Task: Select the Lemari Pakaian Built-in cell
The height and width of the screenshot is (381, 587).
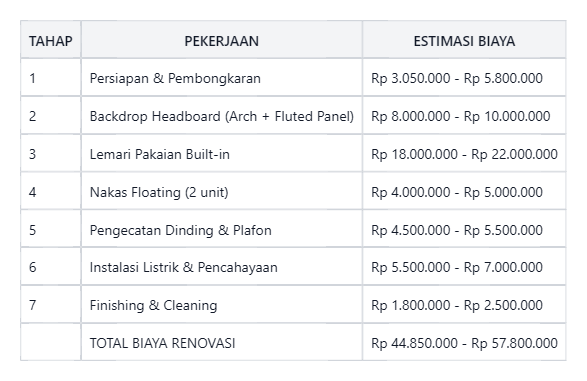Action: click(x=222, y=153)
